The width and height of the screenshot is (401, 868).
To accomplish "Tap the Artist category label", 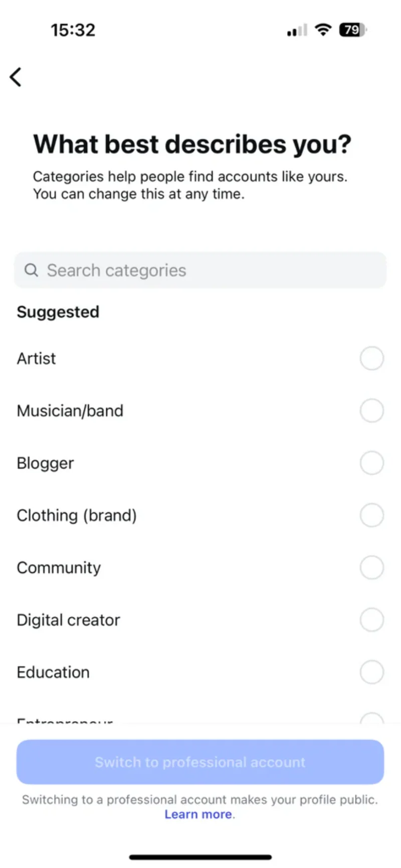I will point(36,358).
